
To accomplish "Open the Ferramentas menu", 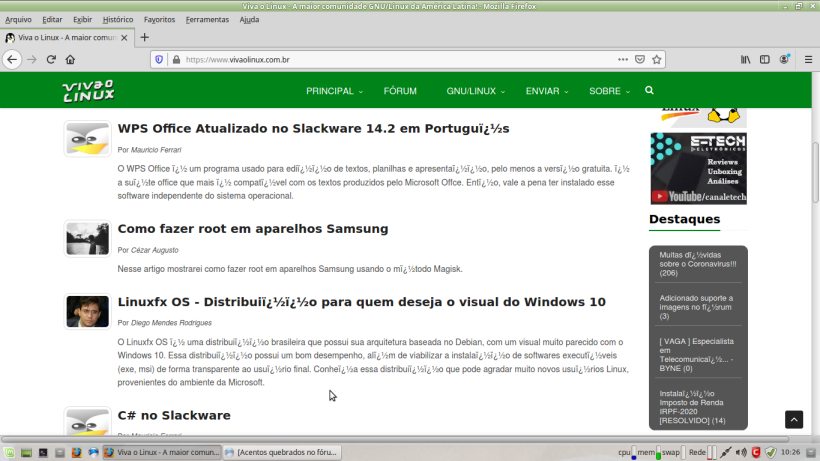I will click(x=207, y=19).
